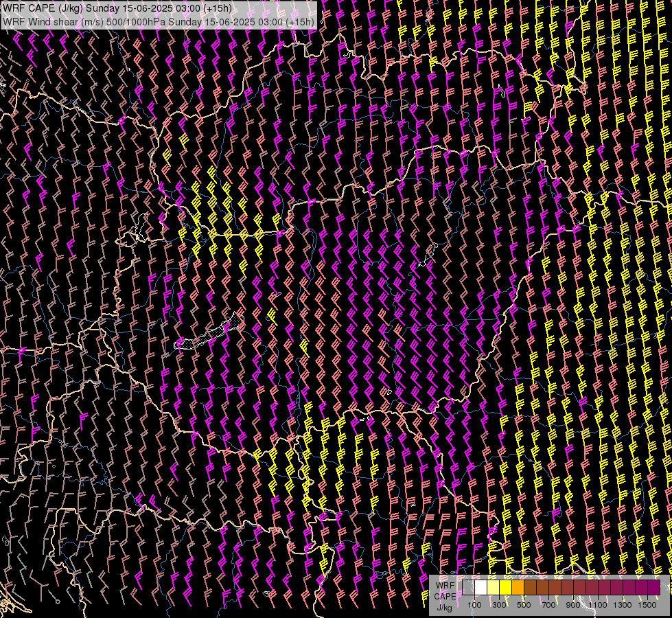
Task: Click the WRF Wind shear title line
Action: (159, 21)
